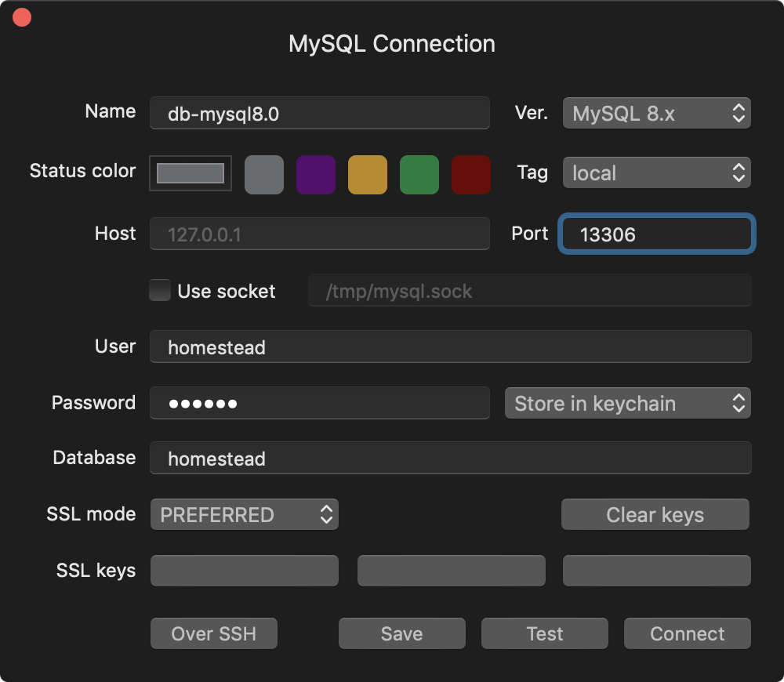Choose the yellow status color swatch
The height and width of the screenshot is (682, 784).
pos(368,174)
